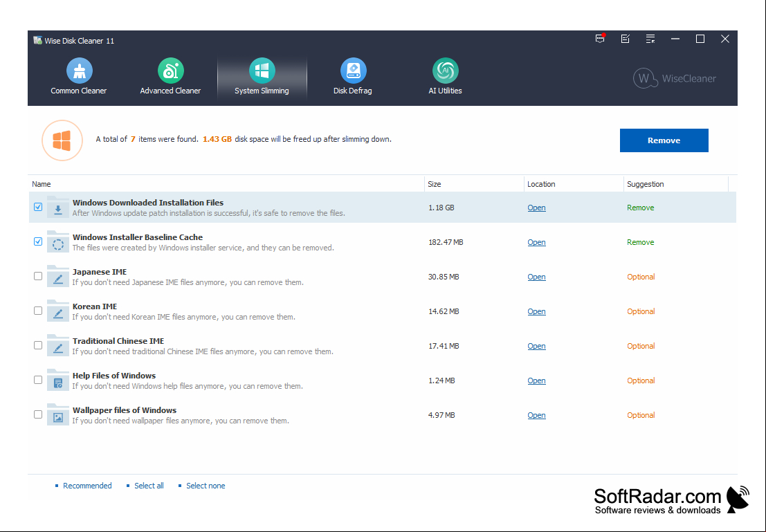Open the menu list icon in title bar
This screenshot has width=766, height=532.
tap(650, 39)
